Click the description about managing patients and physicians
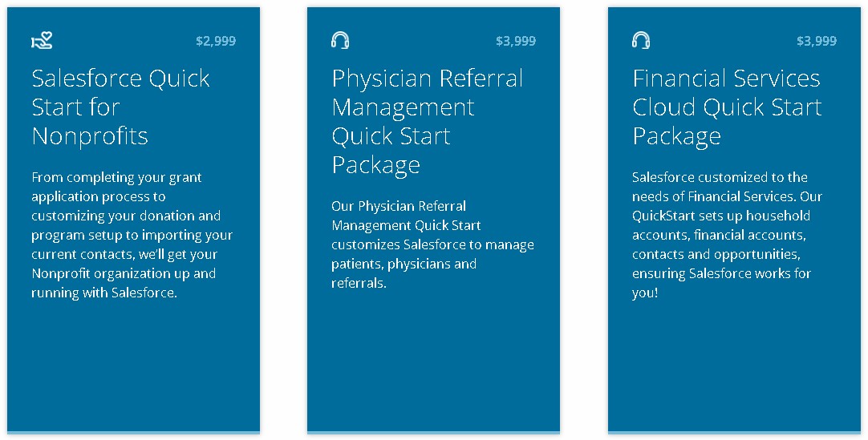The image size is (868, 440). click(x=433, y=244)
